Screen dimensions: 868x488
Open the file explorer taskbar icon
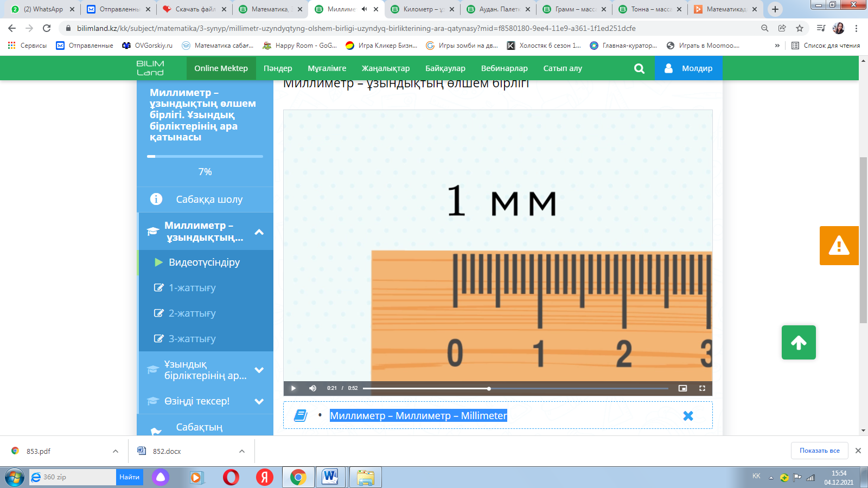click(366, 477)
